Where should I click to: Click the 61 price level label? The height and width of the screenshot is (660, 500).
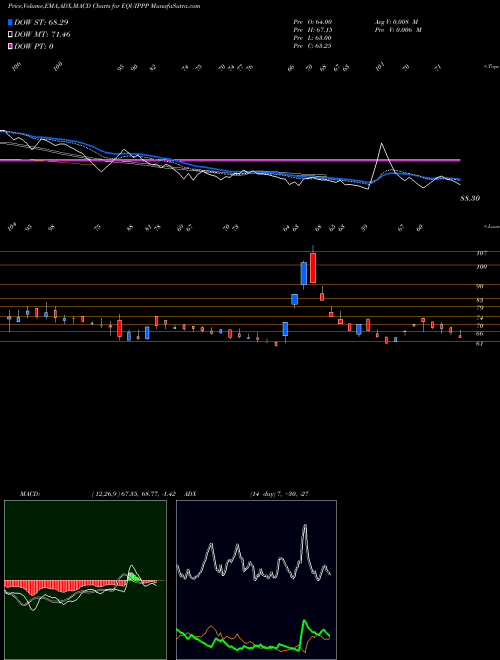pos(480,343)
